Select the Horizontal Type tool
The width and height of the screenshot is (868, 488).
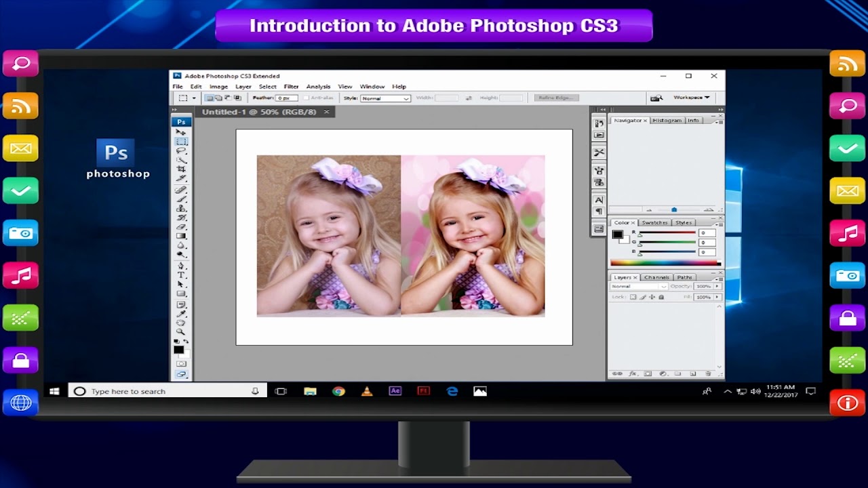pyautogui.click(x=181, y=275)
